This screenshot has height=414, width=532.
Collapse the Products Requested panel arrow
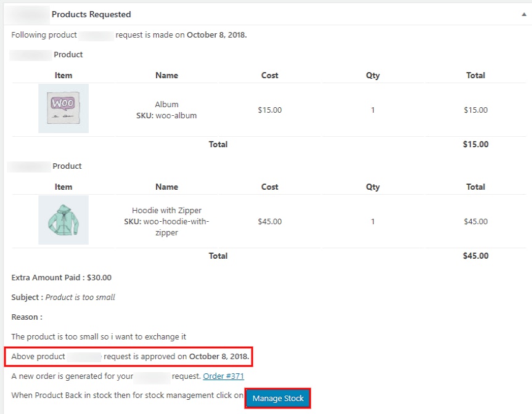pos(524,15)
